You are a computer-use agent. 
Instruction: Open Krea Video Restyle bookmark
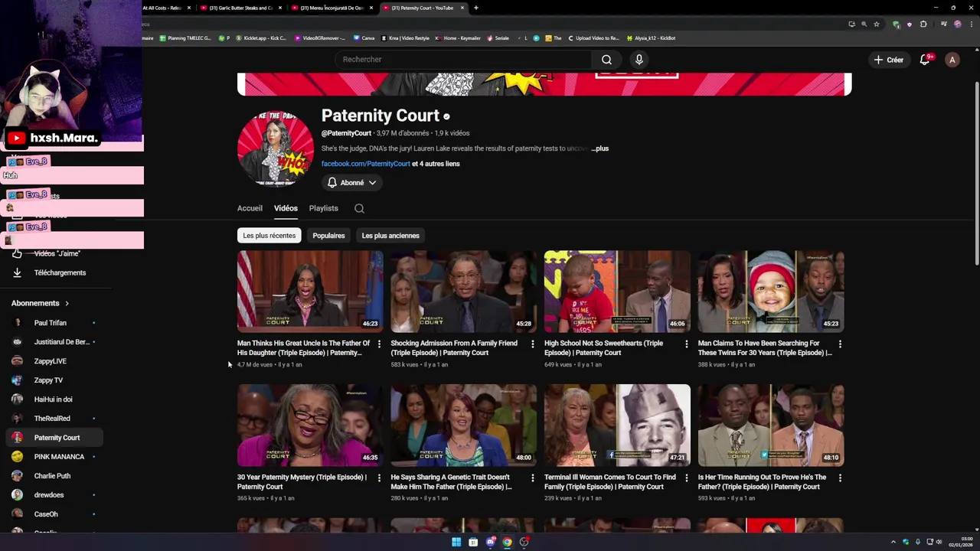coord(406,37)
